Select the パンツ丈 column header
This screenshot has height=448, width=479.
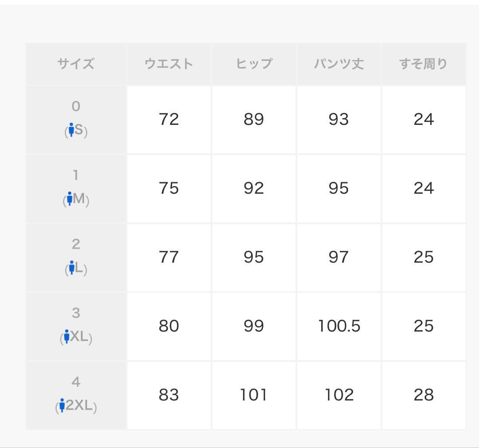(339, 64)
